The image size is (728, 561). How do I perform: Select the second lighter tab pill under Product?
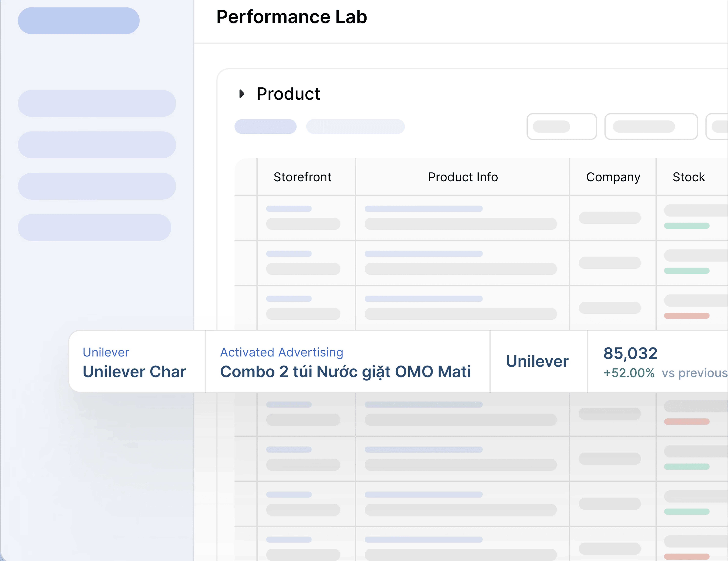pos(355,127)
